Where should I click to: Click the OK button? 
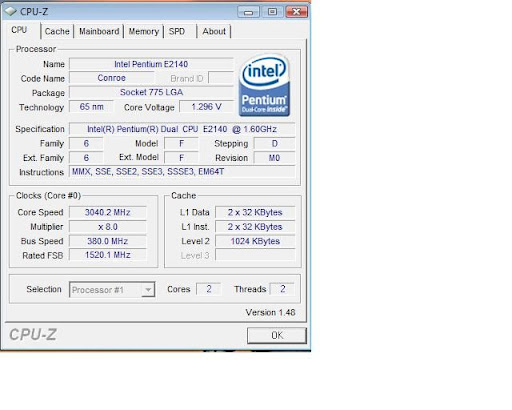click(277, 335)
